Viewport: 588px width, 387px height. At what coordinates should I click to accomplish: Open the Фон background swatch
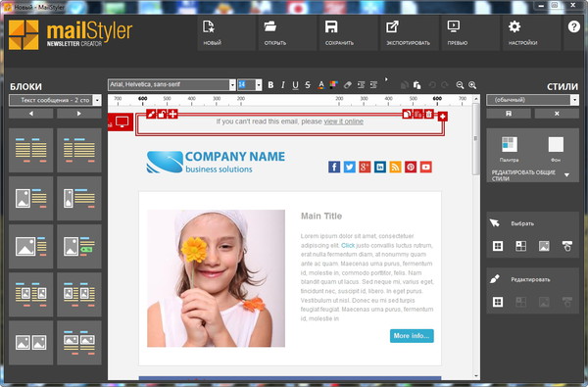556,144
